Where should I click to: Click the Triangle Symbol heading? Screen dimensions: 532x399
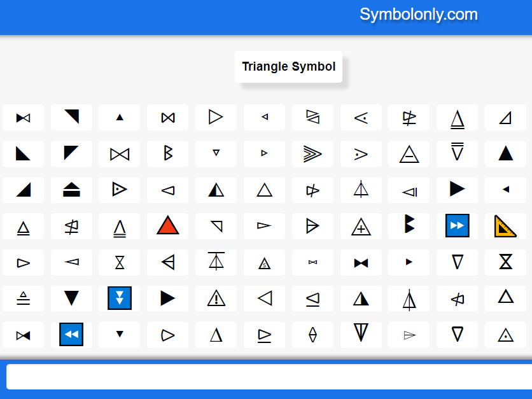coord(288,66)
